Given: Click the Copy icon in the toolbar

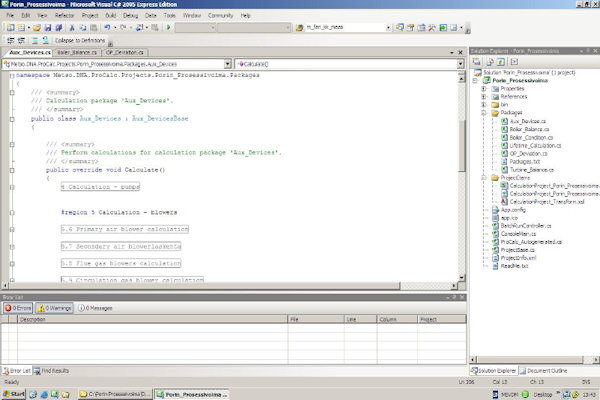Looking at the screenshot, I should pos(83,28).
